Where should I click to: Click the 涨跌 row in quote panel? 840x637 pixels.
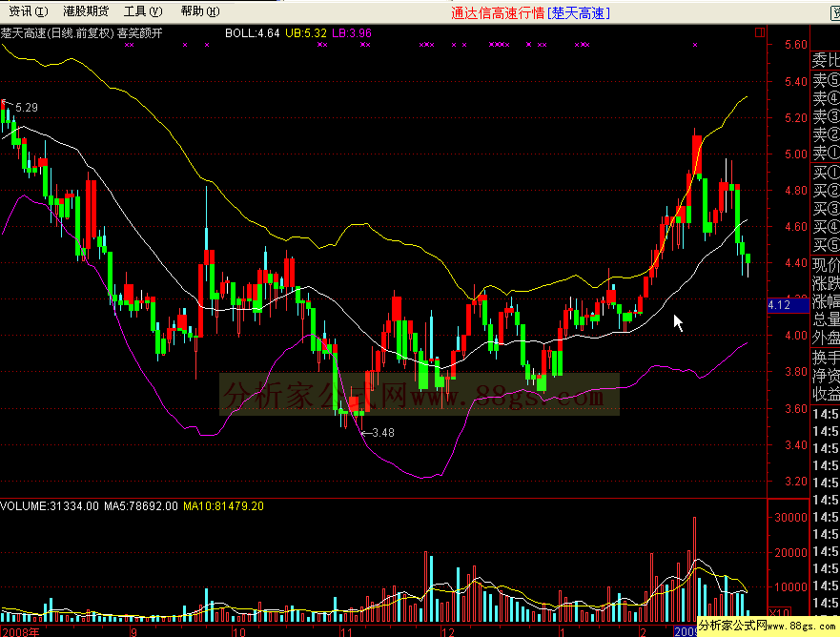click(x=826, y=283)
